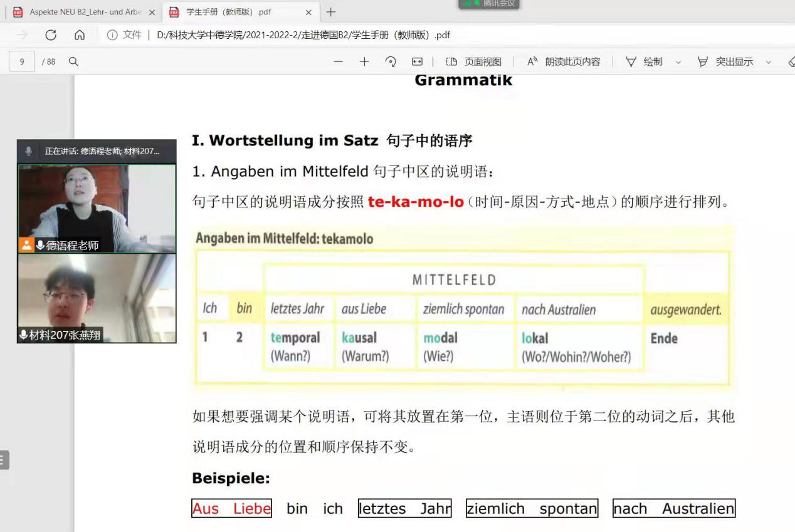795x532 pixels.
Task: Click the browser refresh icon
Action: click(51, 35)
